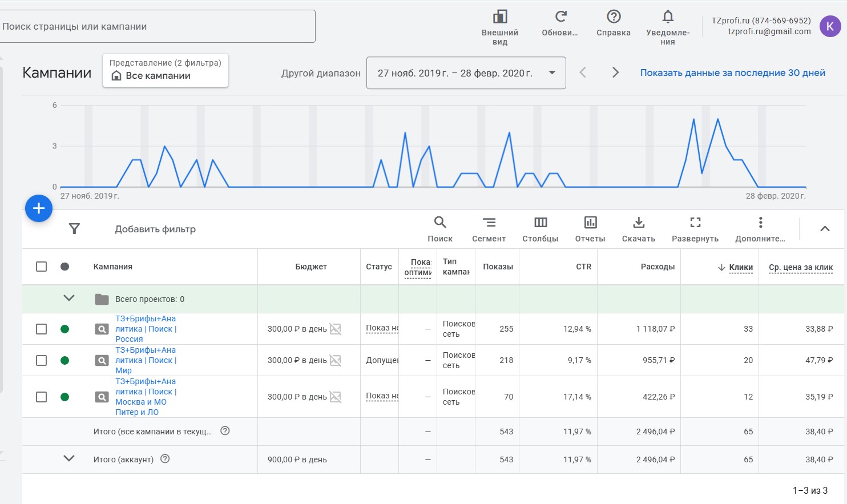
Task: Open the Дополнительно three-dot menu
Action: pyautogui.click(x=760, y=229)
